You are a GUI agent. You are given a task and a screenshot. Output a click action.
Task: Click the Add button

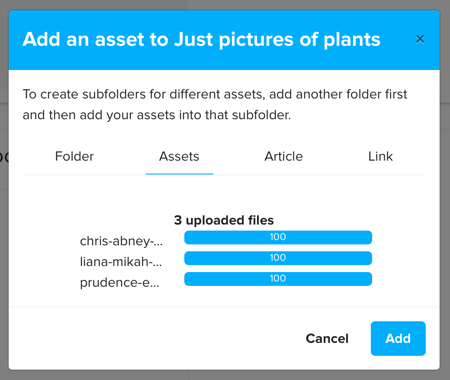(x=398, y=338)
